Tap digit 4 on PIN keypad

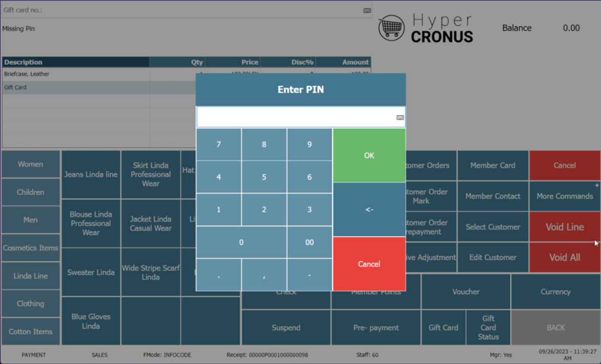[x=218, y=177]
